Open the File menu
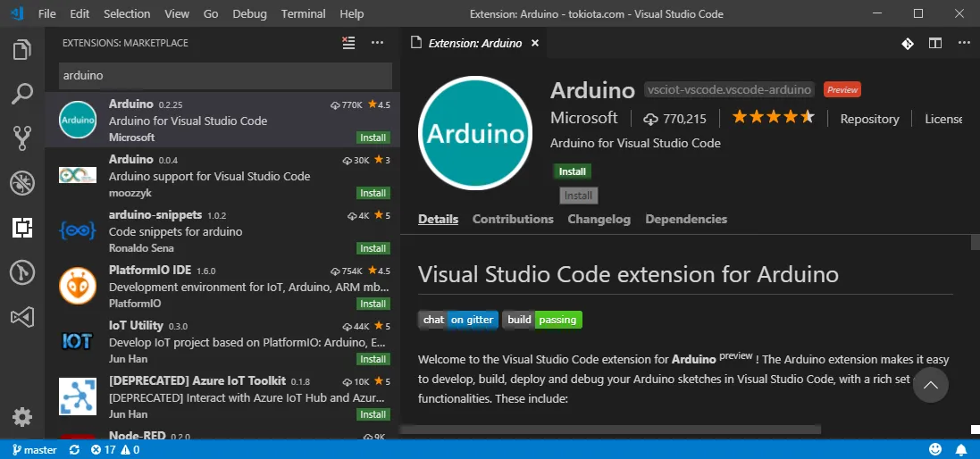Viewport: 980px width, 459px height. 46,13
